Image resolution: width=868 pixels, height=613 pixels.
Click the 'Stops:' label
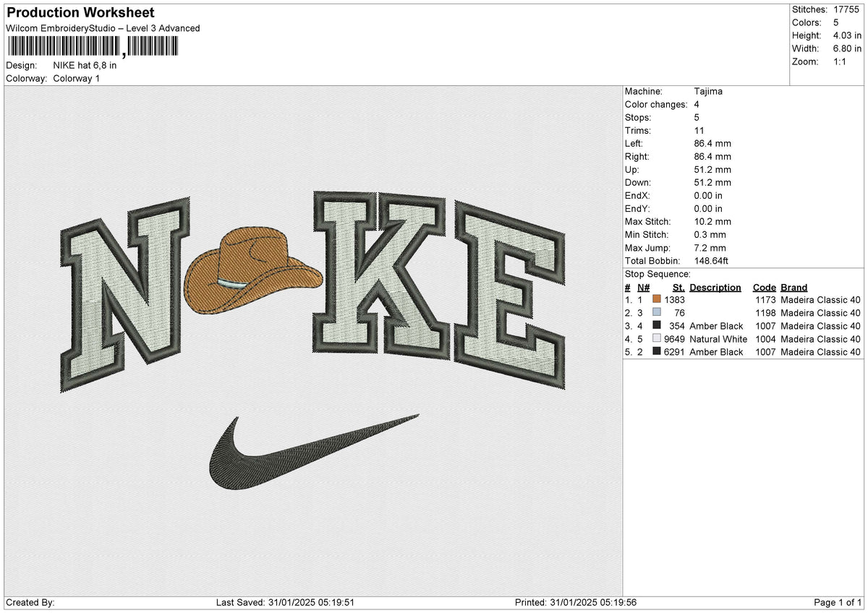point(638,117)
